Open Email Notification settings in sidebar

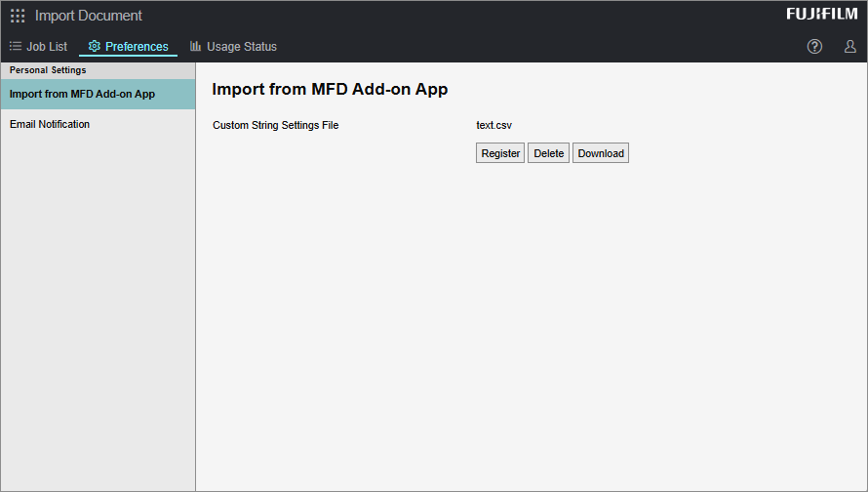click(50, 125)
